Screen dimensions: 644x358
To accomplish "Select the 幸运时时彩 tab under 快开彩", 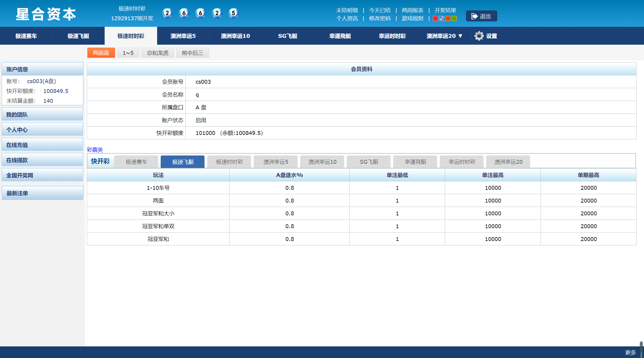I will (x=462, y=162).
